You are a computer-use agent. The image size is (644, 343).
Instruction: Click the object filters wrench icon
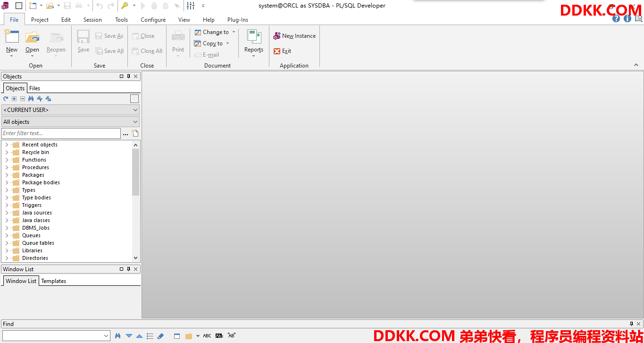pos(40,99)
